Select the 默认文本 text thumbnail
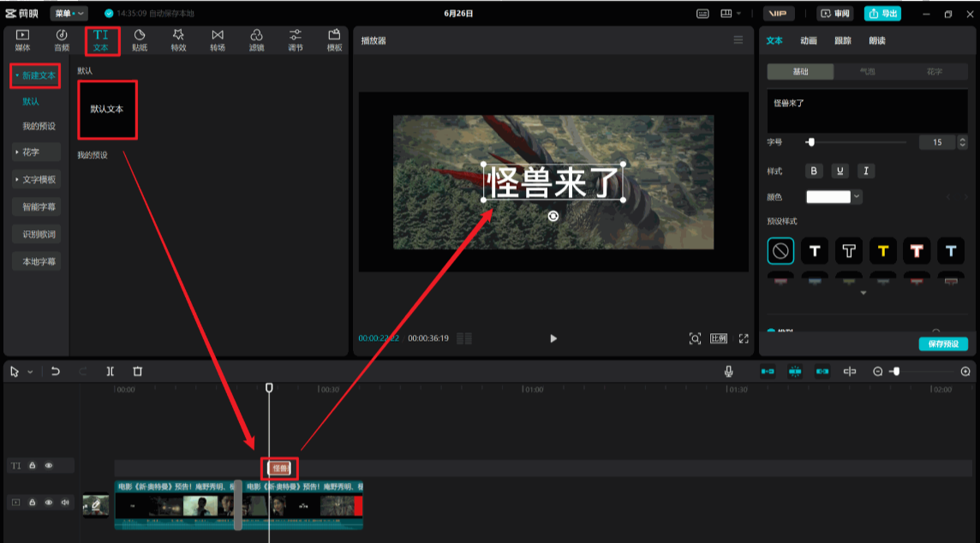This screenshot has width=980, height=543. [x=107, y=109]
